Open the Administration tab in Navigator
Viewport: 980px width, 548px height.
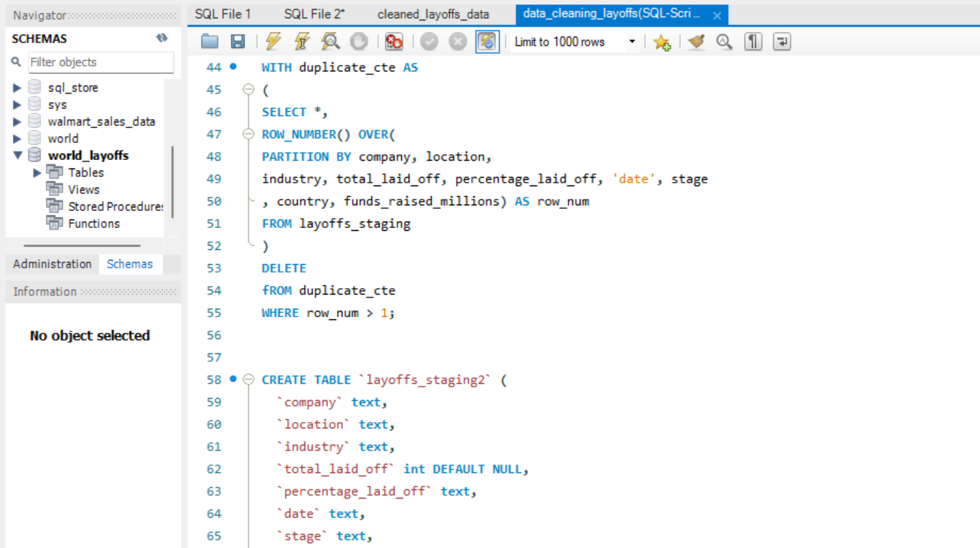click(52, 264)
